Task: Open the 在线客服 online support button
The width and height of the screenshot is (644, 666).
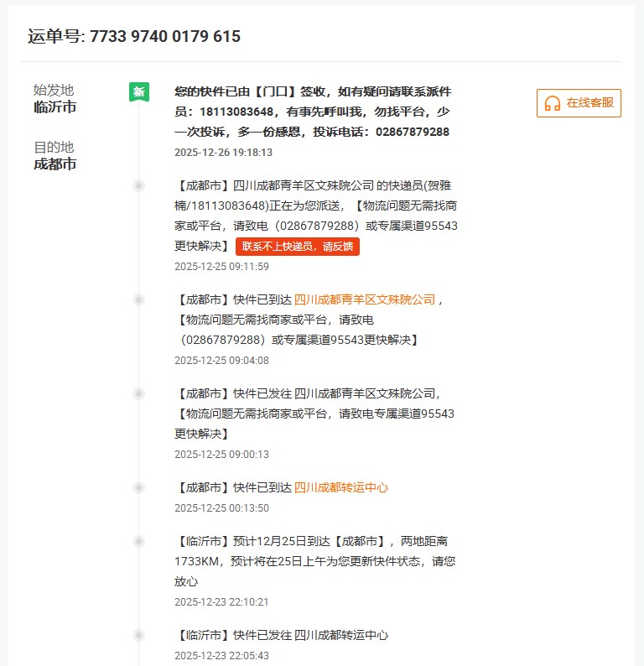Action: [x=579, y=103]
